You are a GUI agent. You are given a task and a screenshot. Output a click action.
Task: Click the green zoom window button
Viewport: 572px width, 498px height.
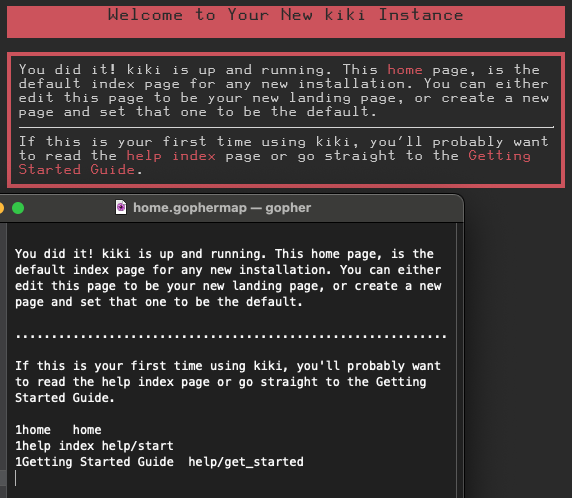(x=18, y=208)
